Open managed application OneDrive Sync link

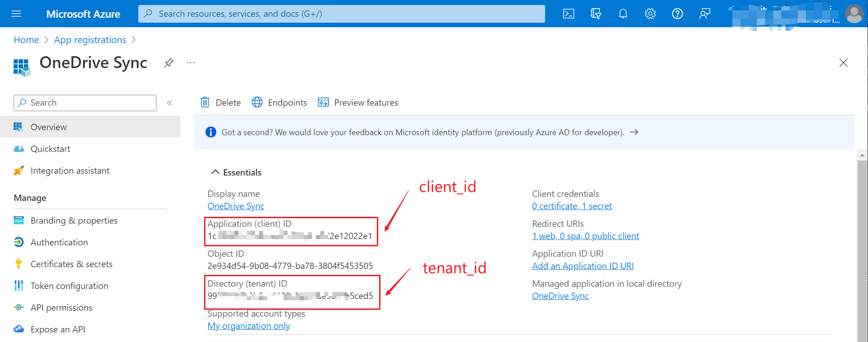560,296
